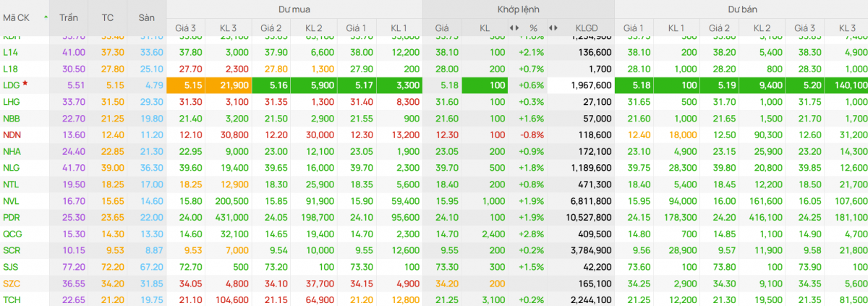
Task: Open the TCH stock symbol
Action: 11,299
